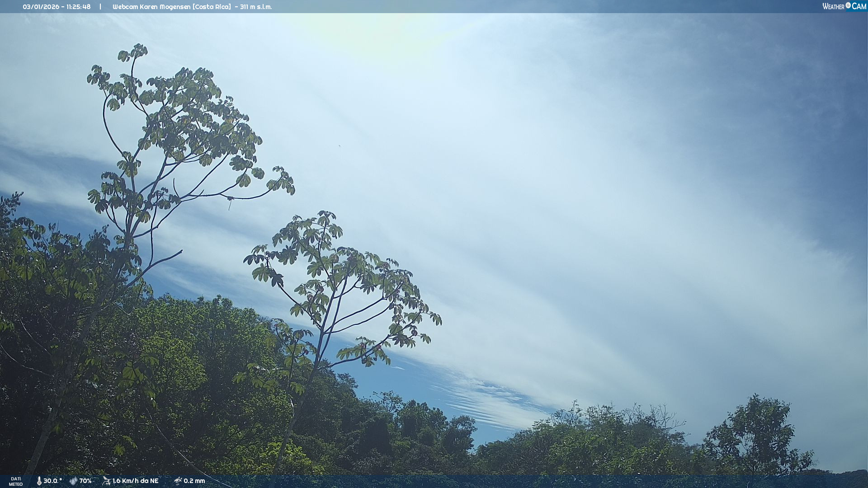Click the thermometer temperature icon
The image size is (868, 488).
click(39, 481)
